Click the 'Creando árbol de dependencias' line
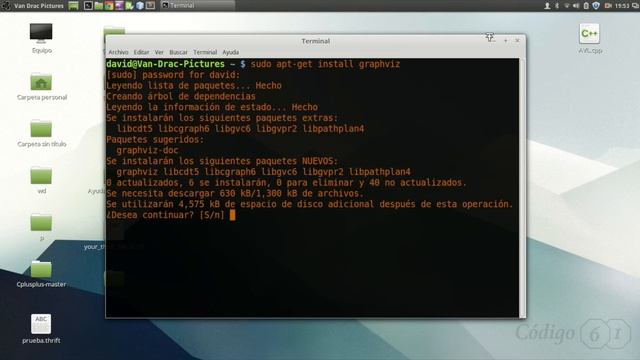This screenshot has width=640, height=360. tap(181, 96)
